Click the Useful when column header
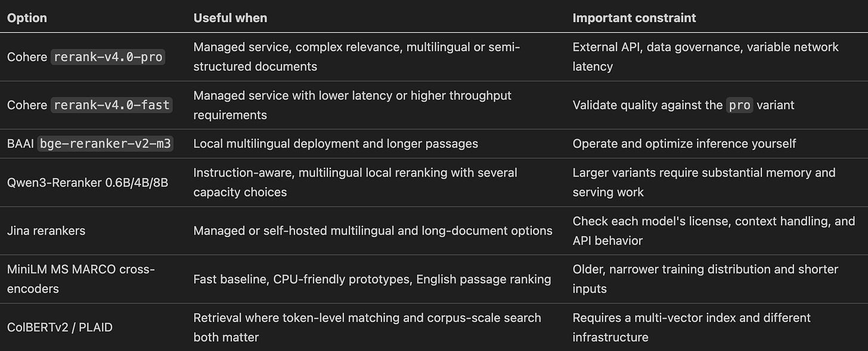 coord(230,18)
